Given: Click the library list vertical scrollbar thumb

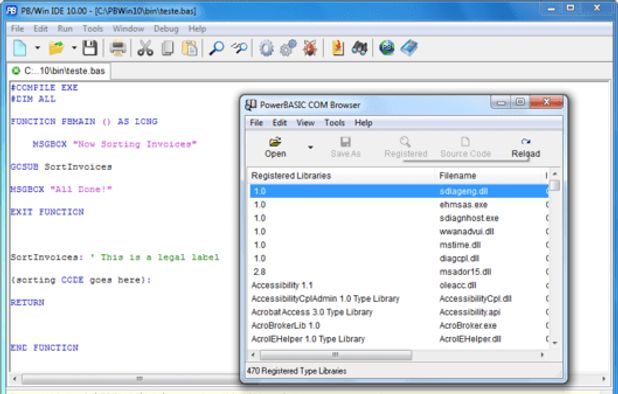Looking at the screenshot, I should tap(555, 185).
